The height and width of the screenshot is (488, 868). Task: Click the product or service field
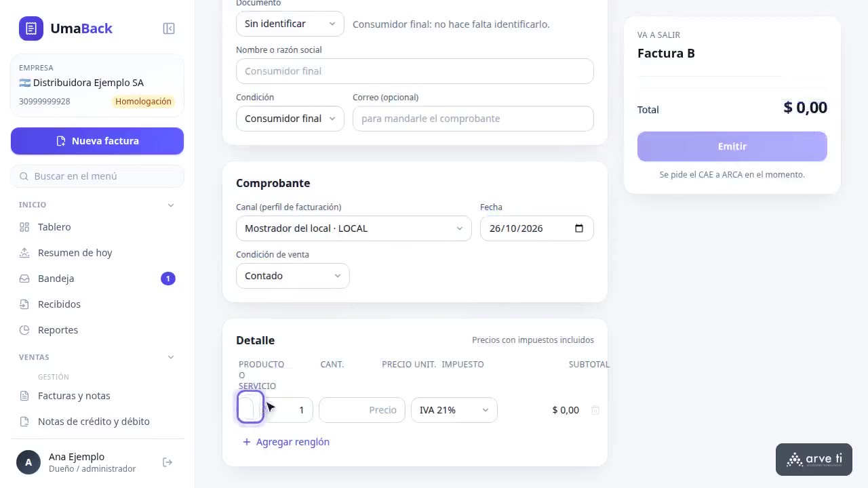pyautogui.click(x=250, y=407)
